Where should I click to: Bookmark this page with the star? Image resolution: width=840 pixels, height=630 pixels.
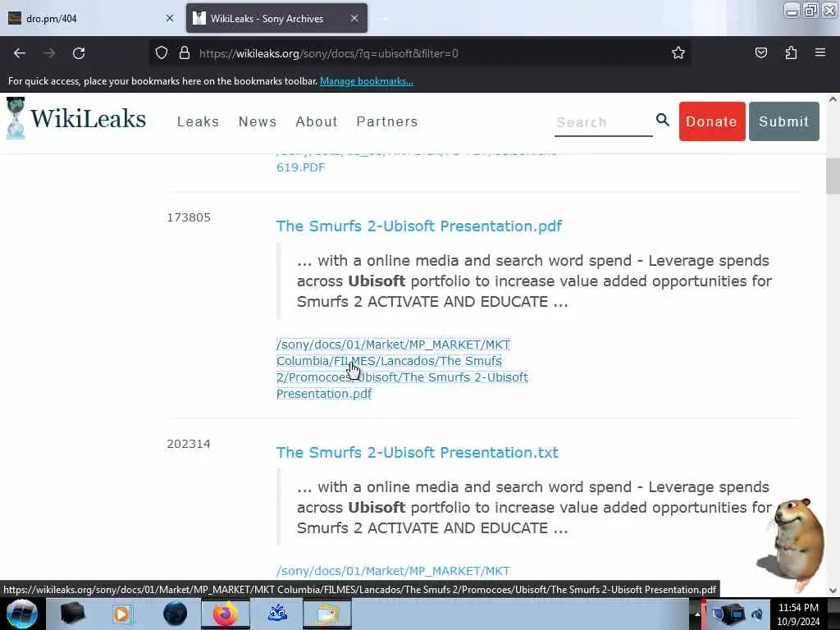678,53
